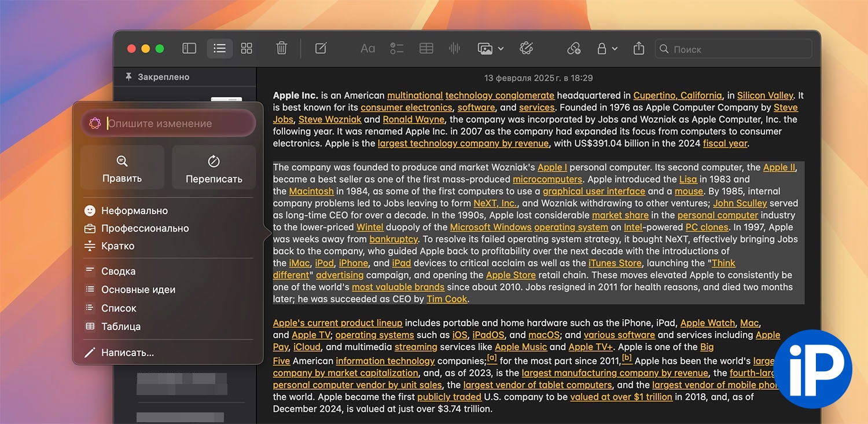This screenshot has width=868, height=424.
Task: Insert a table using the toolbar icon
Action: coord(426,49)
